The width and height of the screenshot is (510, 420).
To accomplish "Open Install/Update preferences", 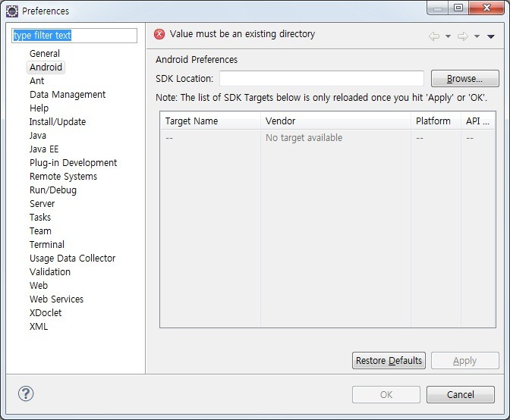I will pos(58,122).
